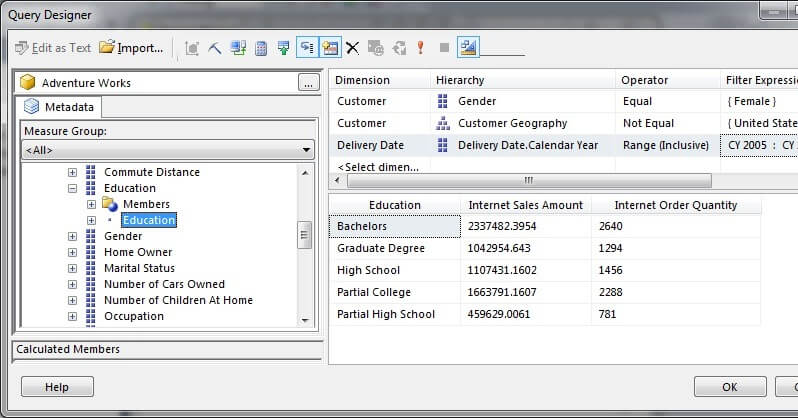Click the Internet Order Quantity column header

point(676,205)
